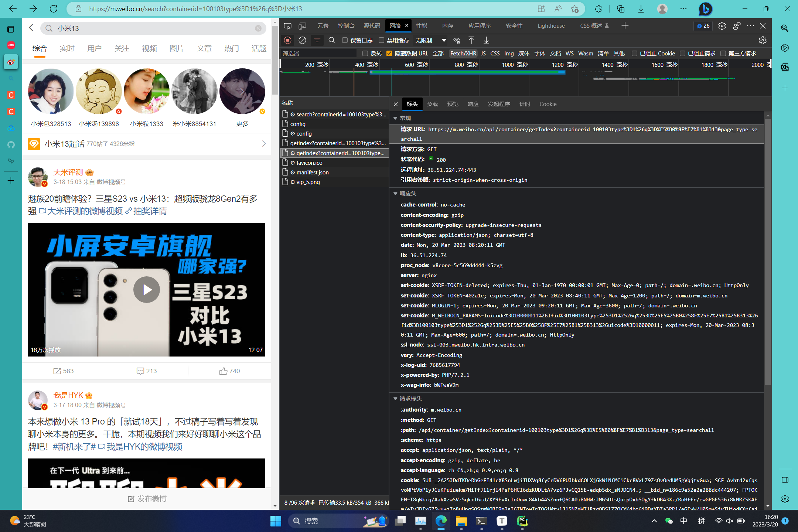Select the 视频 Weibo search tab
Viewport: 798px width, 532px height.
[x=149, y=49]
